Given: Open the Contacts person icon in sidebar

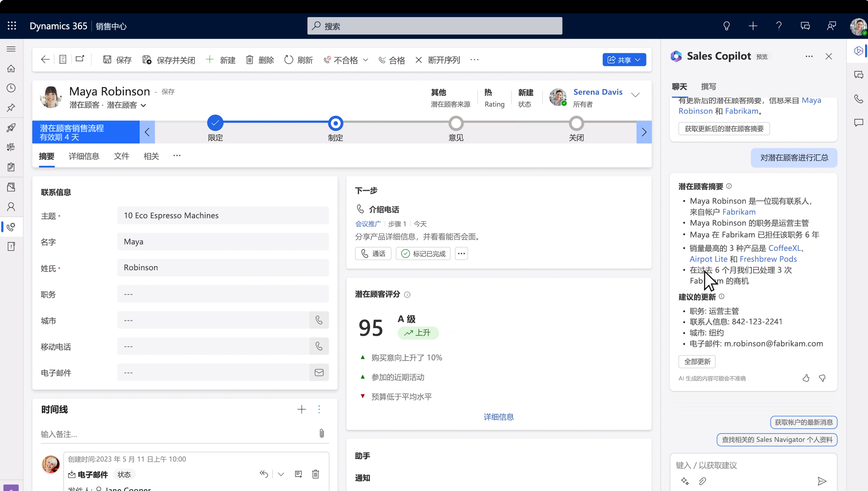Looking at the screenshot, I should pos(11,207).
